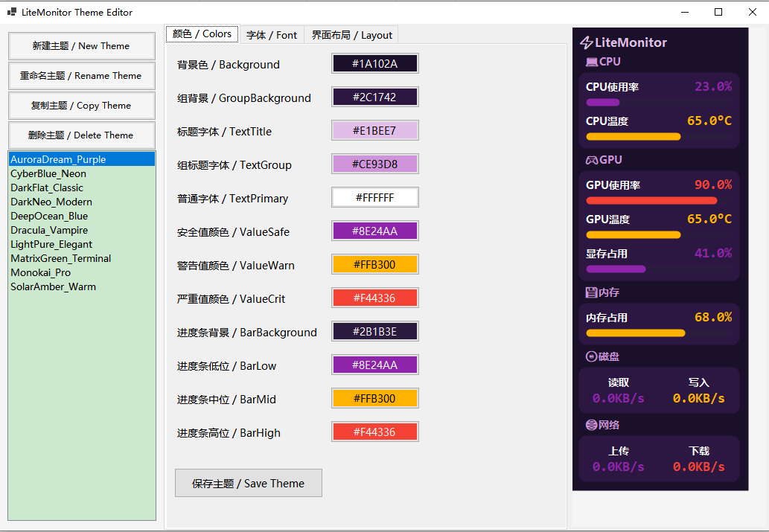This screenshot has height=532, width=769.
Task: Click the LiteMonitor lightning bolt logo icon
Action: 586,42
